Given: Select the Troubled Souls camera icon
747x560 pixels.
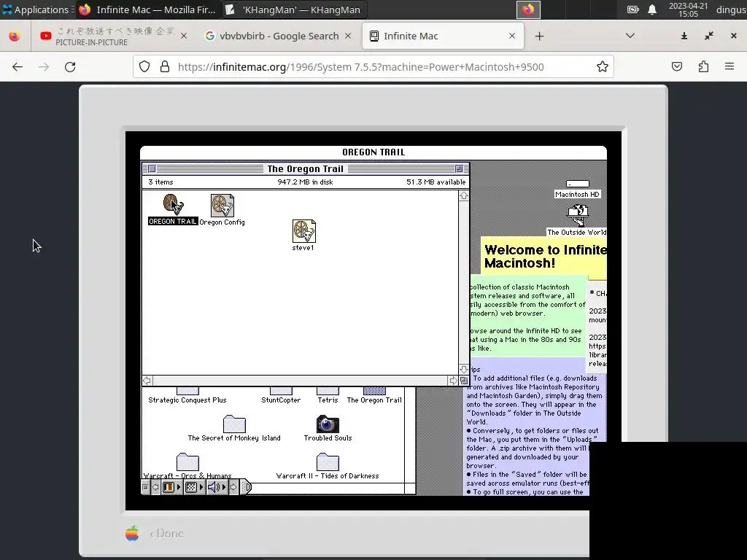Looking at the screenshot, I should click(328, 424).
